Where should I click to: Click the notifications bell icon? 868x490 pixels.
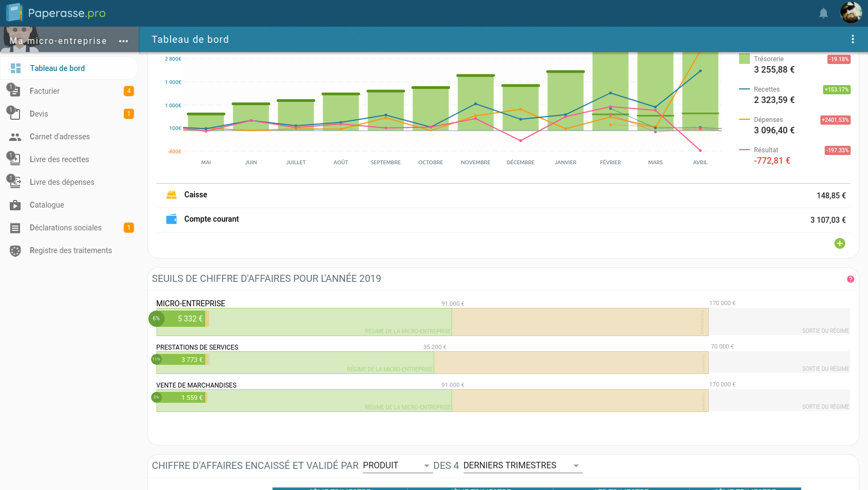(823, 13)
